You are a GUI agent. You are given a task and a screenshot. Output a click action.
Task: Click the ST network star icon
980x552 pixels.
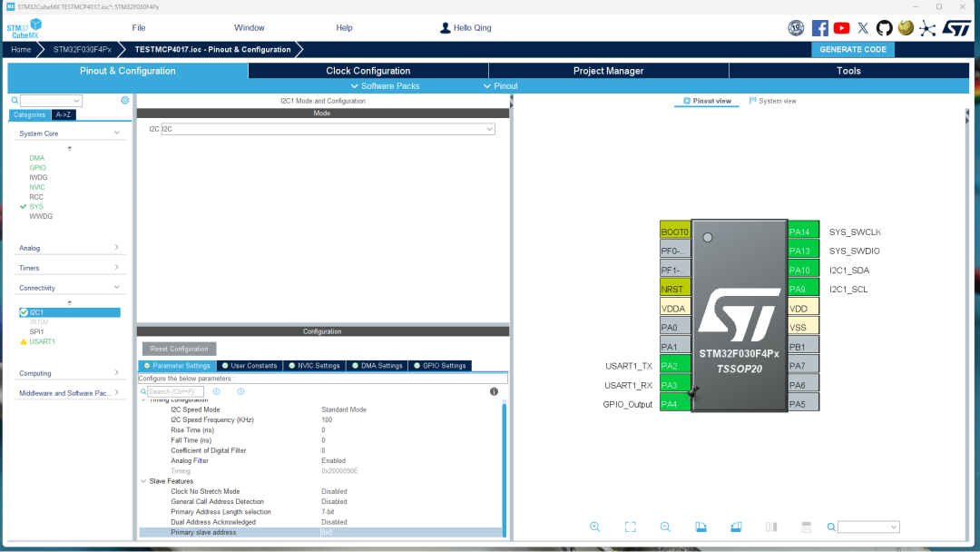[x=927, y=28]
